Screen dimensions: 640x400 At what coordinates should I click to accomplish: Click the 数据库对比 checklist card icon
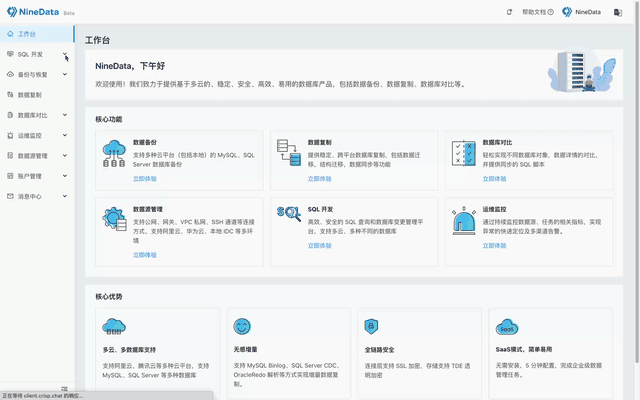click(x=464, y=153)
